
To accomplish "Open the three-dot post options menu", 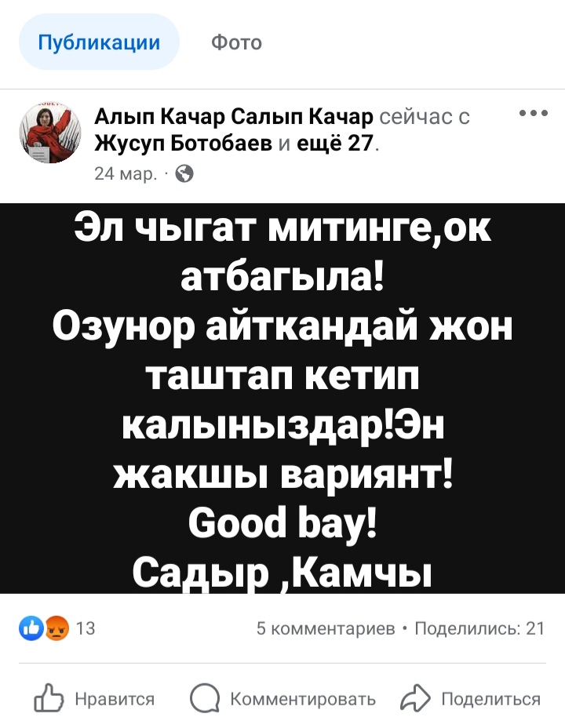I will 534,113.
